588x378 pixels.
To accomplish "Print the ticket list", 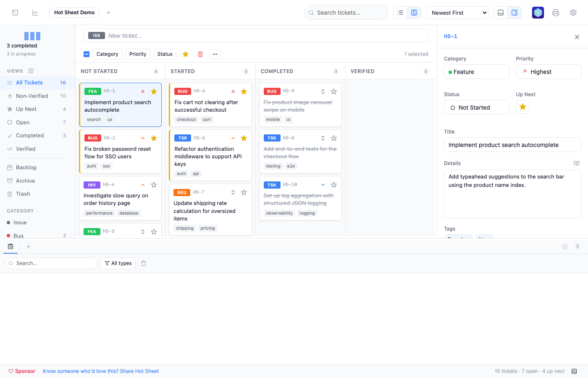I will [x=556, y=13].
